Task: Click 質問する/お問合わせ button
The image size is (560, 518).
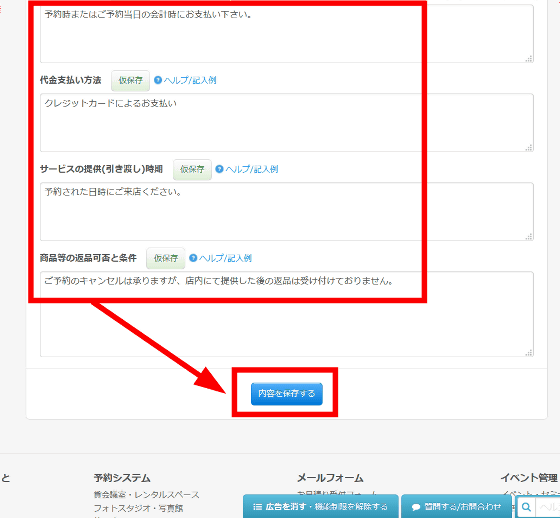Action: pos(456,507)
